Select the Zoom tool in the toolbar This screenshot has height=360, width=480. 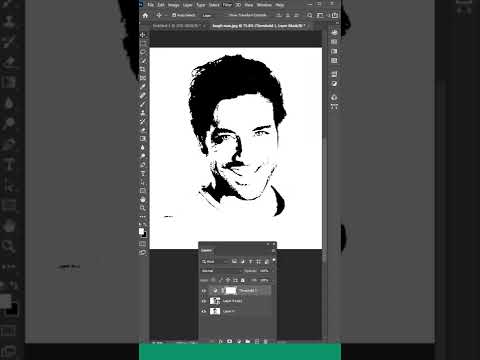143,208
